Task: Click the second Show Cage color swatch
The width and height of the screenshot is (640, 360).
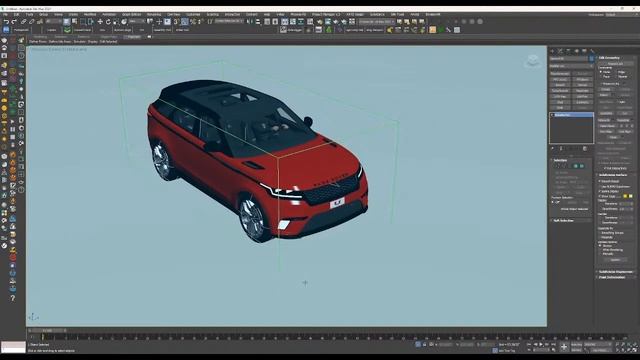Action: coord(631,196)
